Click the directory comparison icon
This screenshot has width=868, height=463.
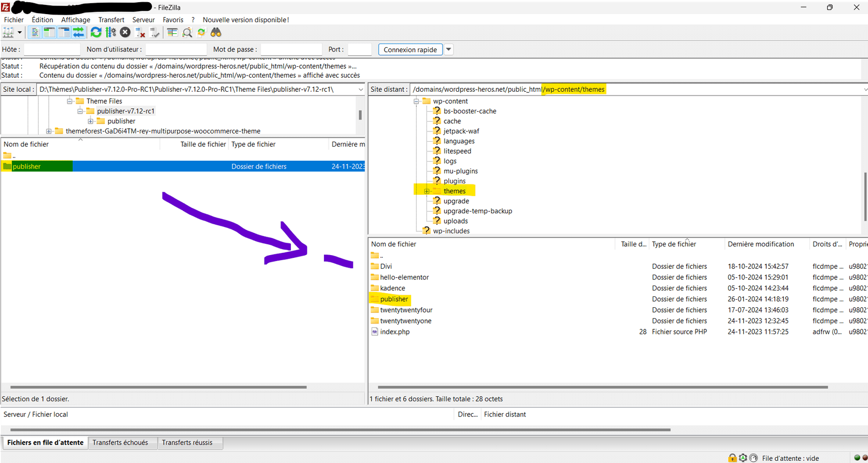(187, 33)
